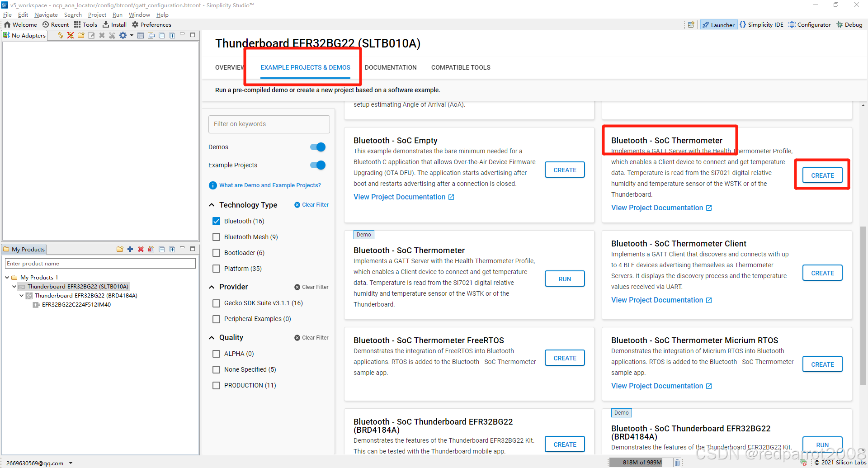
Task: Switch to the Launcher perspective
Action: click(x=718, y=25)
